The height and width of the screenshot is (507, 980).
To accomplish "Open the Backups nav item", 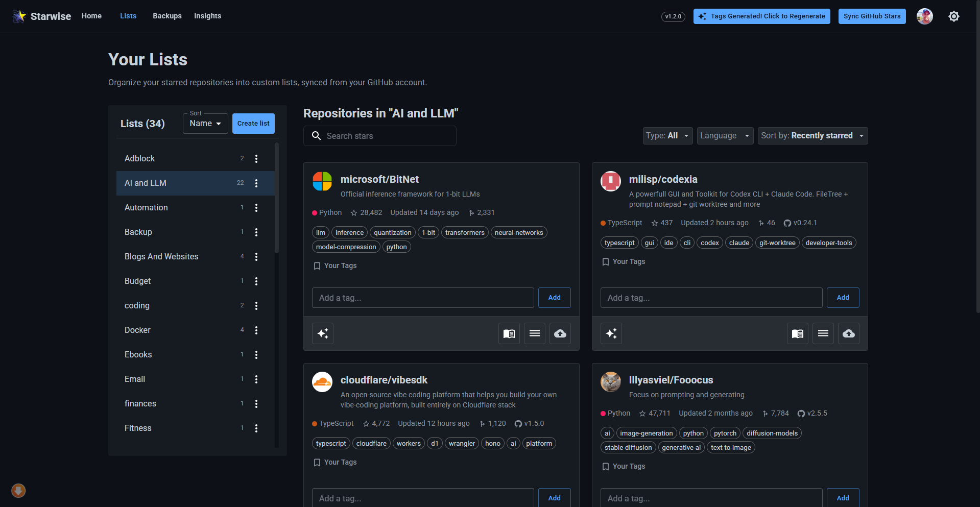I will (x=167, y=16).
